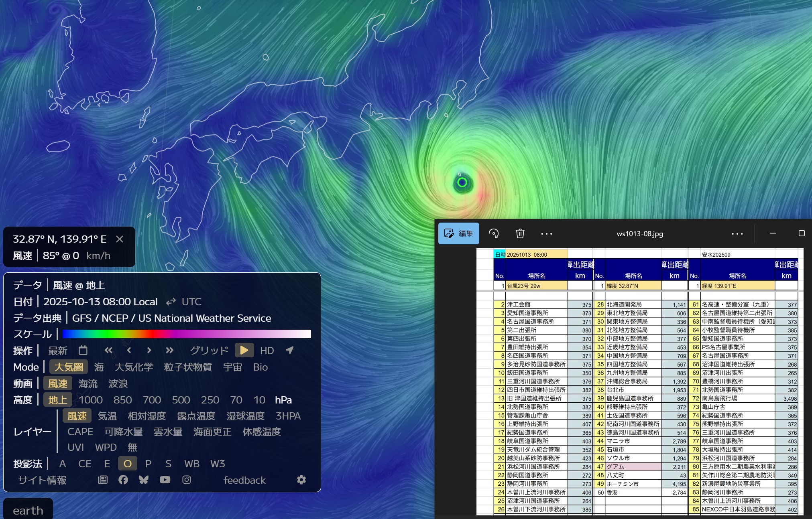Select the 500 hPa height level

[181, 400]
